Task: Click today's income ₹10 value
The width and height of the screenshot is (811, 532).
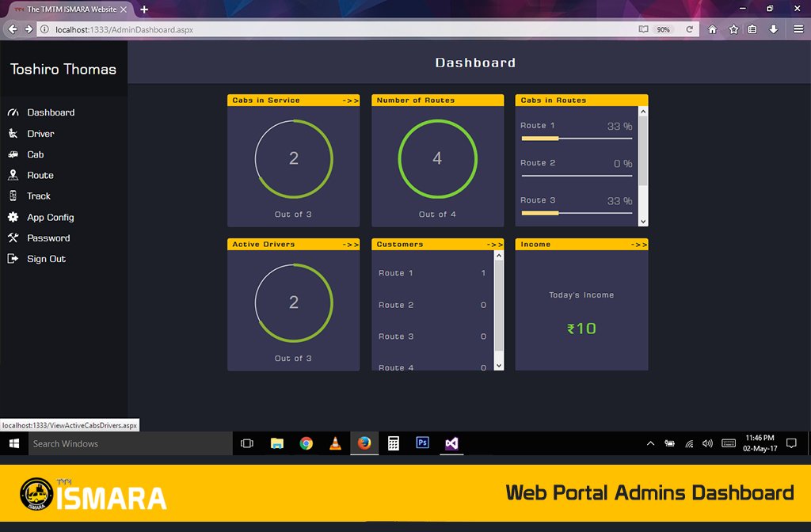Action: tap(581, 329)
